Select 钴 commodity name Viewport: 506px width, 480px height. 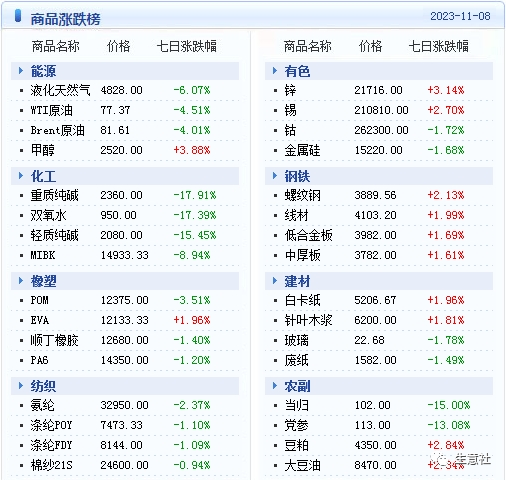pyautogui.click(x=290, y=130)
